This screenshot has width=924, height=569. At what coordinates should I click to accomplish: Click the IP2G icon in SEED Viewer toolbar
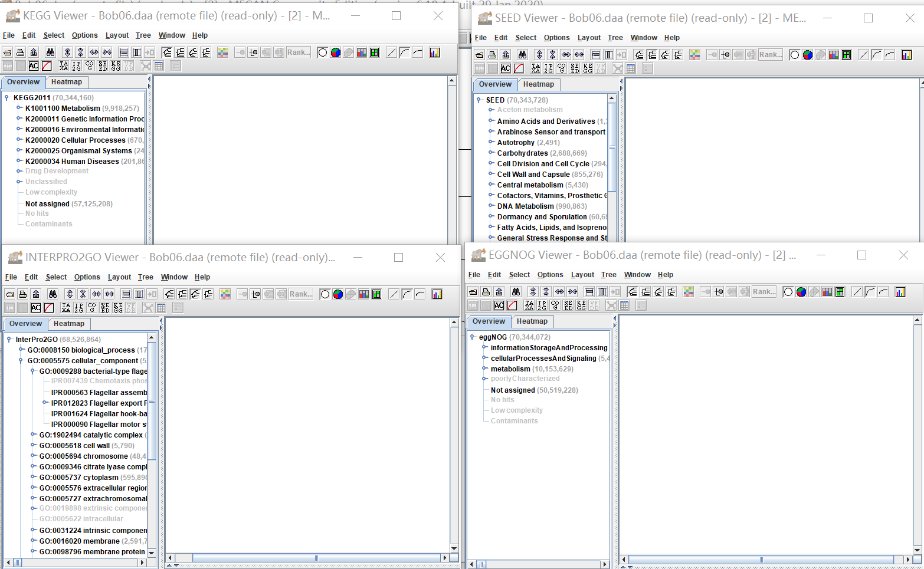click(549, 68)
